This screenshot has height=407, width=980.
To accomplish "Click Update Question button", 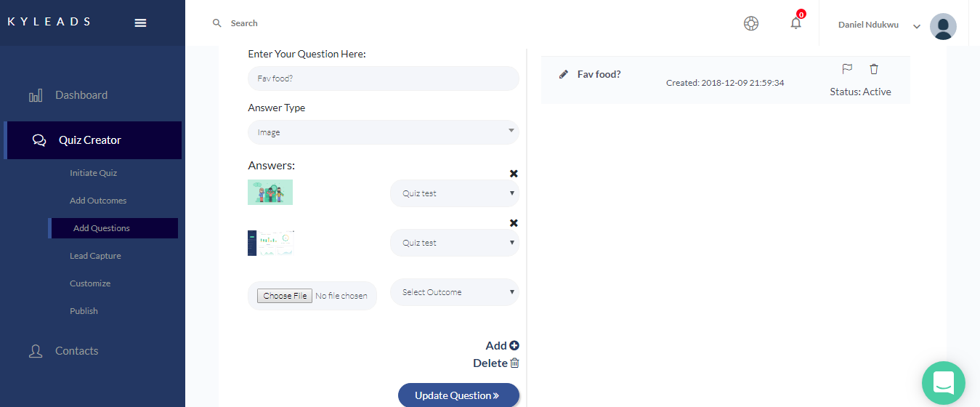I will (x=458, y=395).
